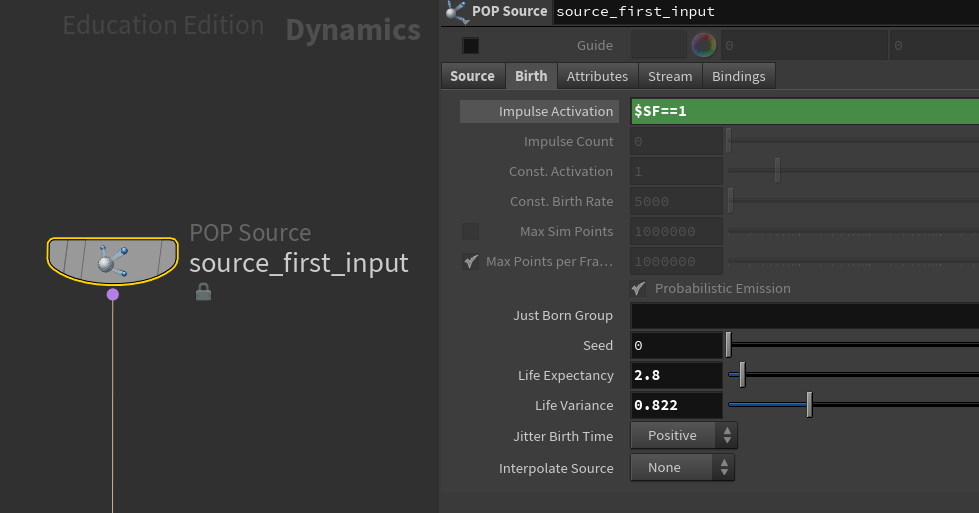The image size is (979, 513).
Task: Click the Life Variance slider handle
Action: pos(809,405)
